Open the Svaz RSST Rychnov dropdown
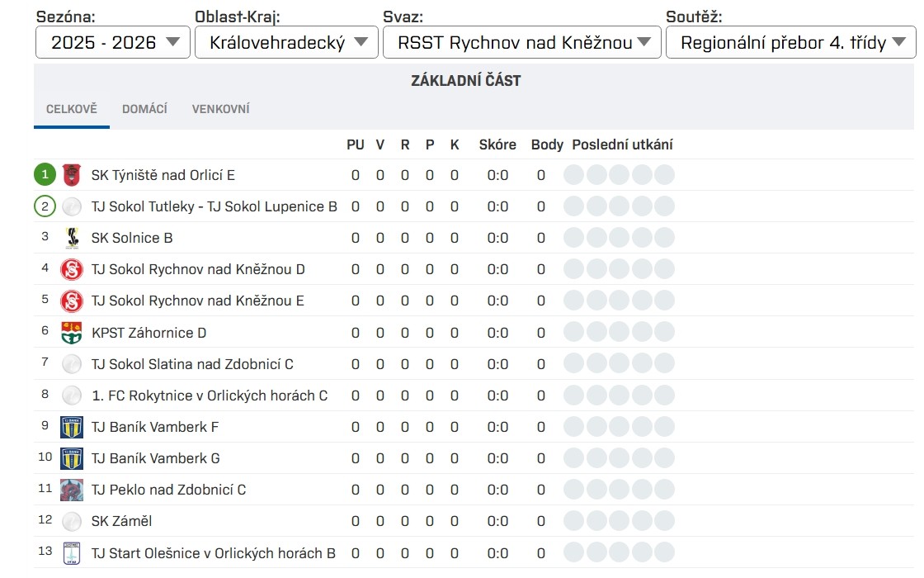The height and width of the screenshot is (578, 924). 521,43
